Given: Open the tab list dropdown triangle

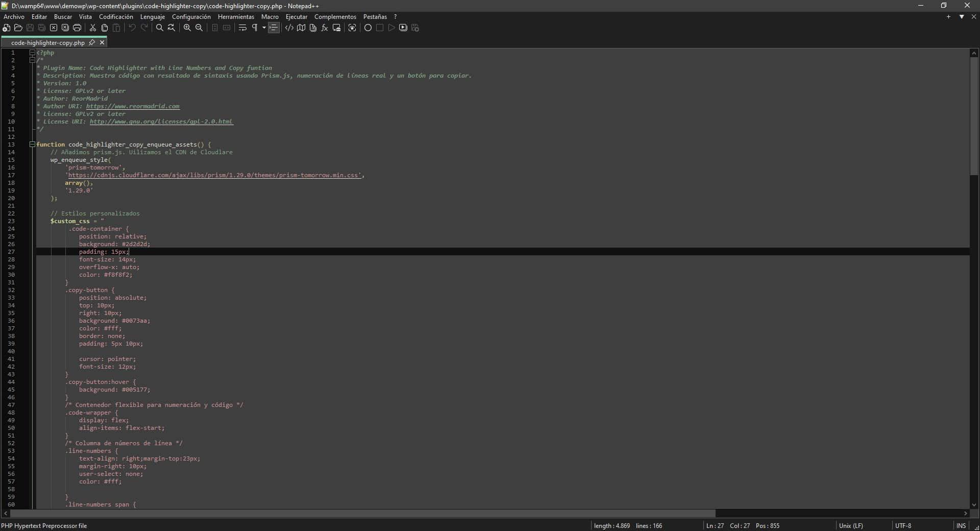Looking at the screenshot, I should [962, 17].
